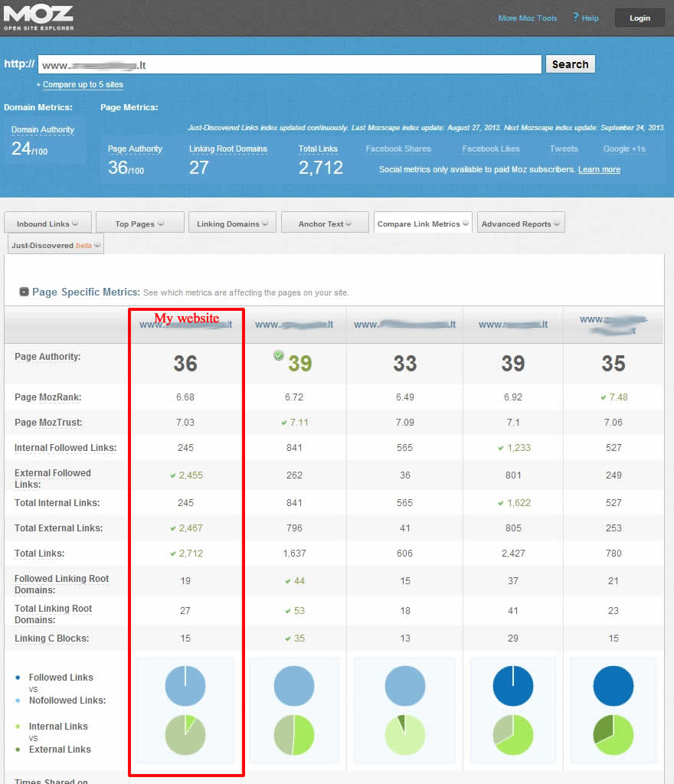Click the Moz logo
This screenshot has height=784, width=674.
(38, 17)
